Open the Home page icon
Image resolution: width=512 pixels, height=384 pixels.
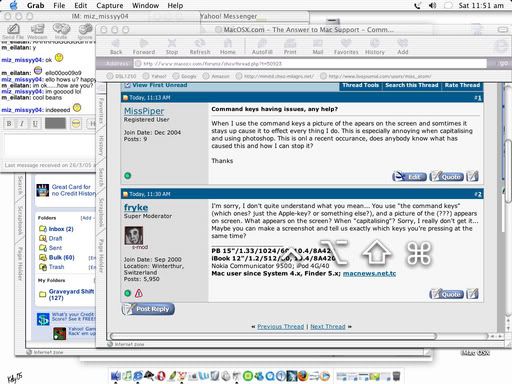tap(228, 46)
